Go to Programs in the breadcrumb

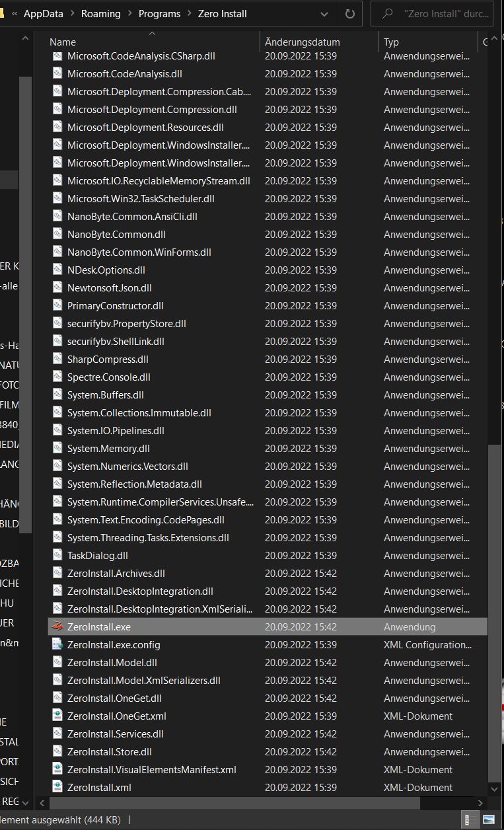pos(159,13)
